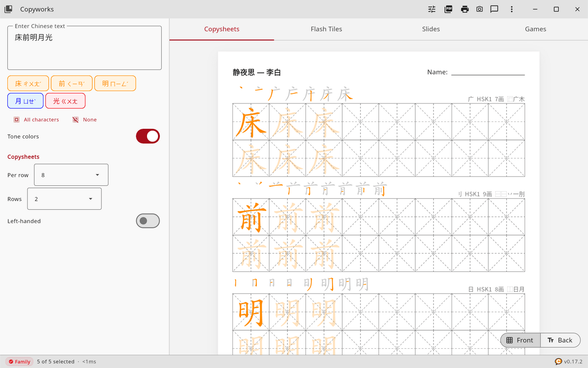This screenshot has width=588, height=368.
Task: Switch to the Copysheets tab
Action: [x=222, y=29]
